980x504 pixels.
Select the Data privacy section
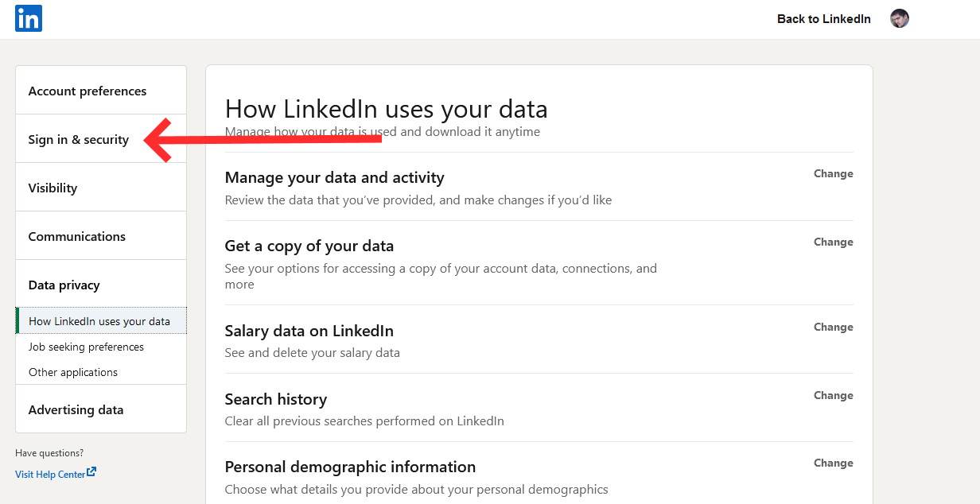tap(64, 285)
